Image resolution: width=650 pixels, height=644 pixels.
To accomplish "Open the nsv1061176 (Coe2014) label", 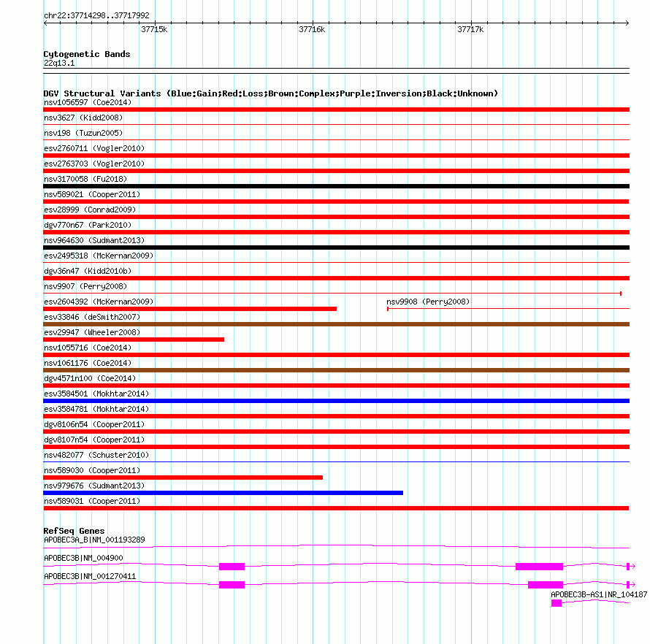I will coord(88,363).
